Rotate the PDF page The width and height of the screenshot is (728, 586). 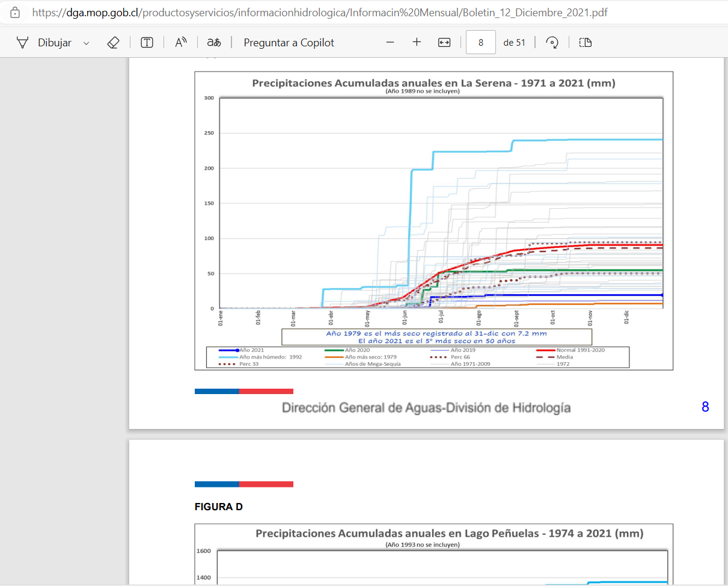pos(552,42)
